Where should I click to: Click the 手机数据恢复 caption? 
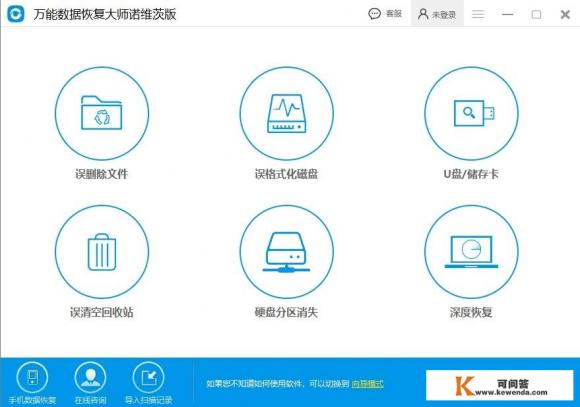coord(32,400)
